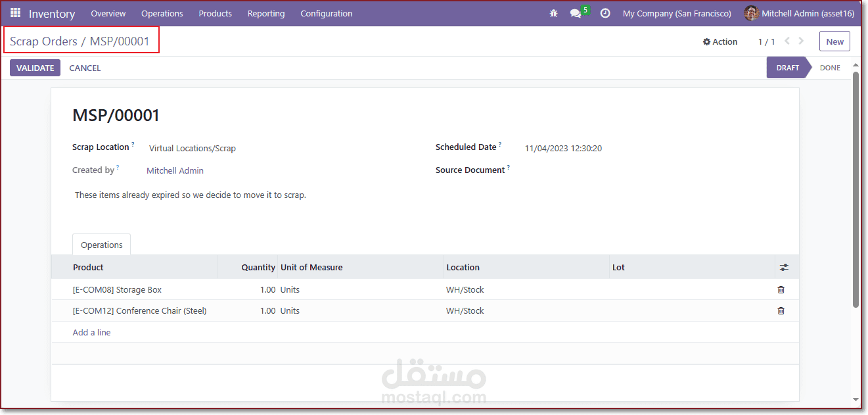The height and width of the screenshot is (415, 868).
Task: Go to next record arrow
Action: click(x=801, y=41)
